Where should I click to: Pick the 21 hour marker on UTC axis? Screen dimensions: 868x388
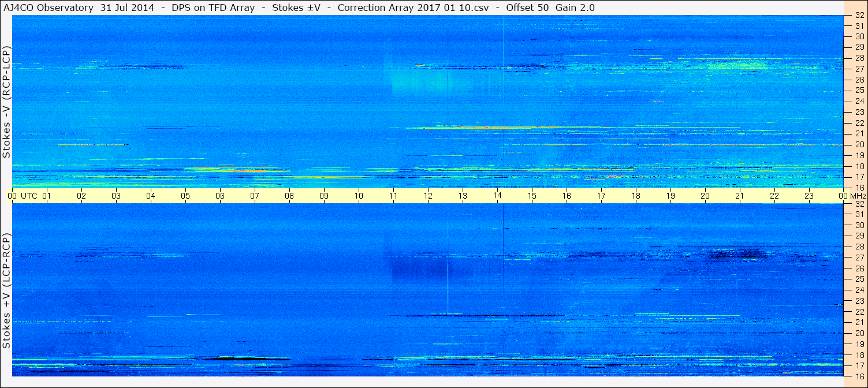[x=740, y=196]
